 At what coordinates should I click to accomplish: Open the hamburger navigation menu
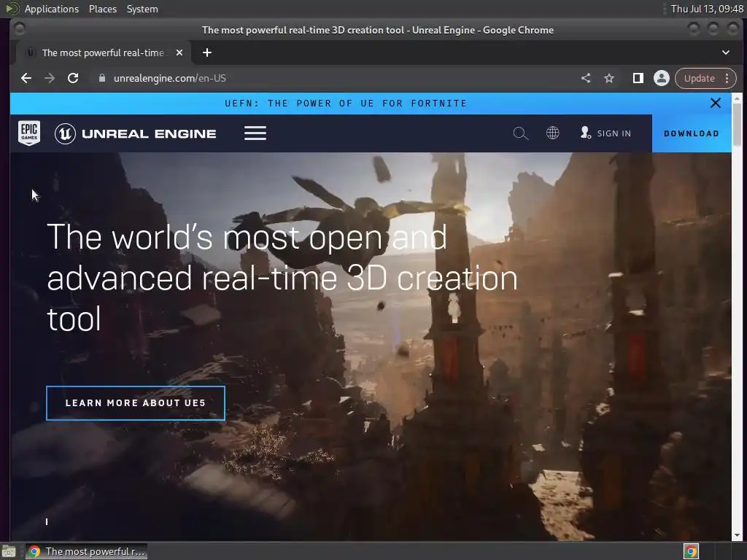(255, 133)
